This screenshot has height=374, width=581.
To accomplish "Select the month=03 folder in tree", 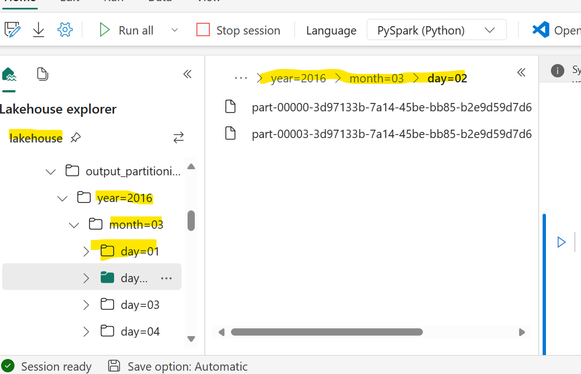I will [x=126, y=224].
